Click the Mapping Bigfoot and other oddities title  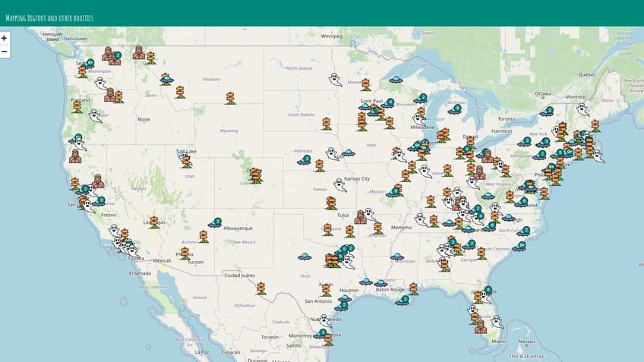(48, 17)
